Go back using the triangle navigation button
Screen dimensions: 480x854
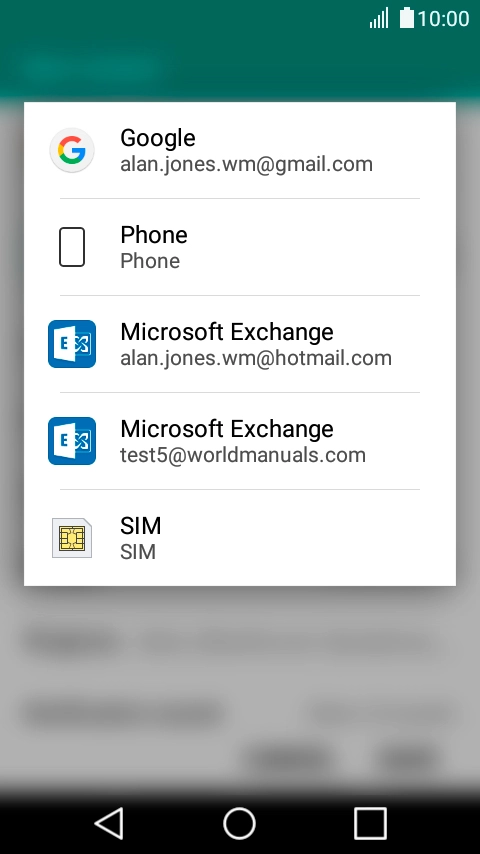click(x=109, y=823)
